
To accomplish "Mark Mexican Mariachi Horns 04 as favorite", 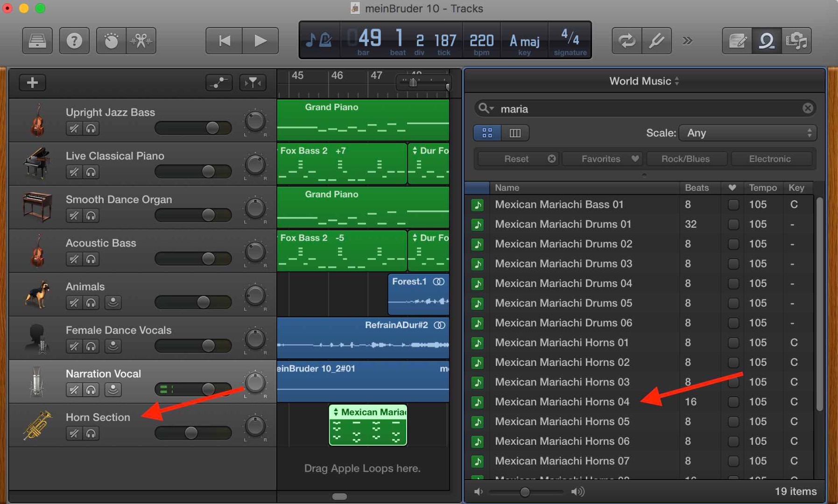I will pyautogui.click(x=733, y=402).
